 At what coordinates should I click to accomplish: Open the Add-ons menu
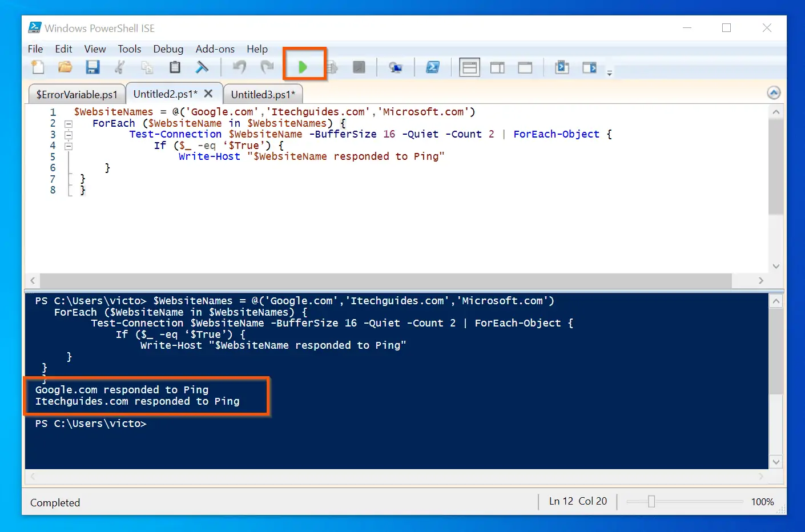click(215, 49)
